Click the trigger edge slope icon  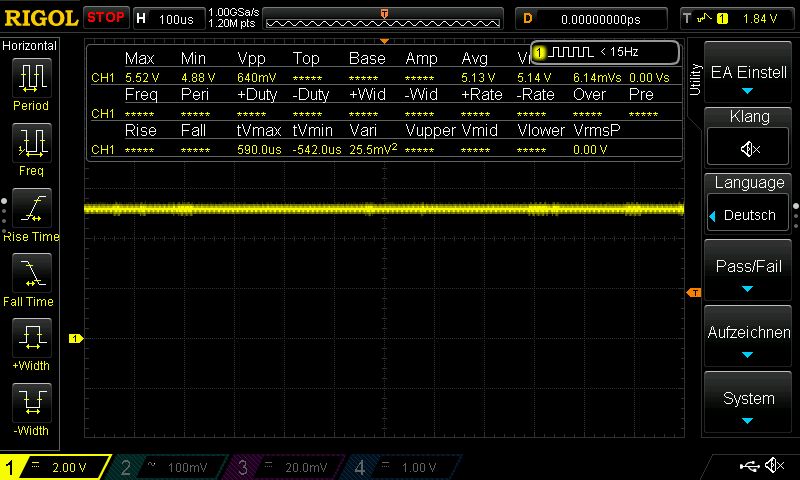[x=704, y=18]
